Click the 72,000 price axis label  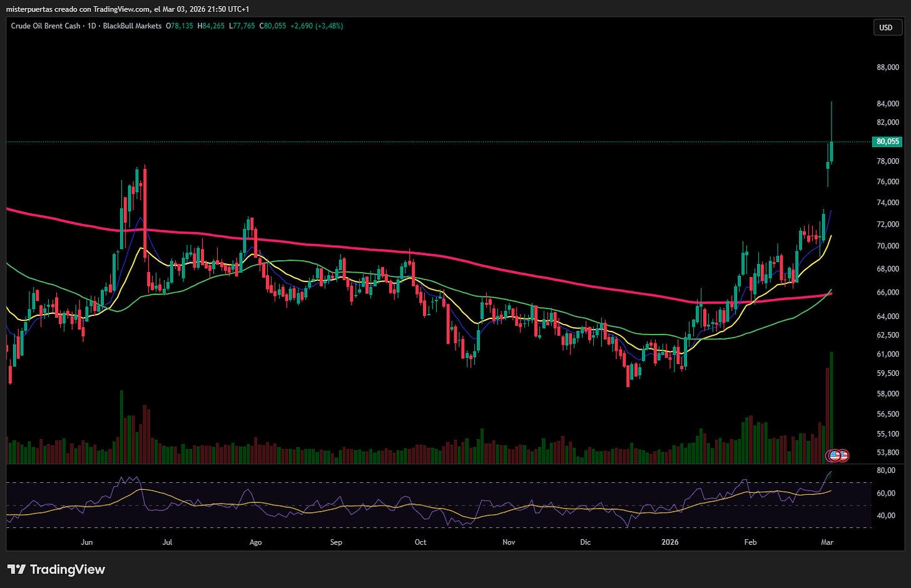[888, 224]
